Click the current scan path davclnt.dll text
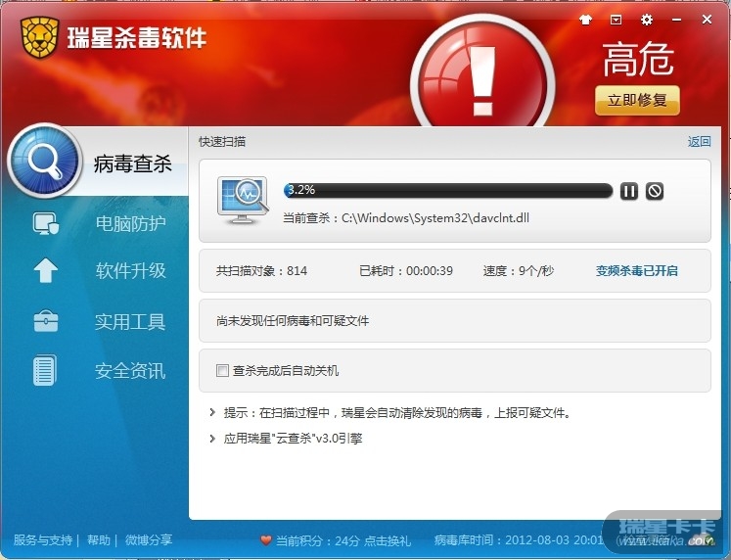 pyautogui.click(x=406, y=217)
